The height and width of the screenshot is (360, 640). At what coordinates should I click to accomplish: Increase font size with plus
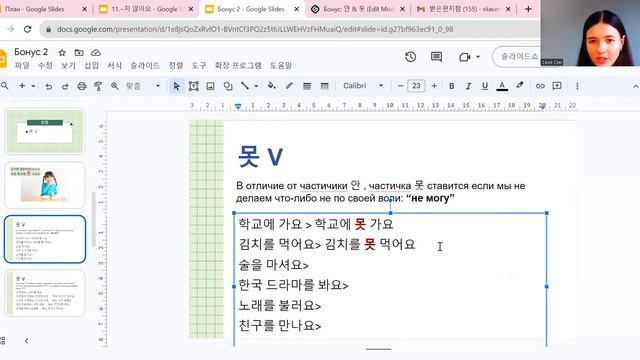[x=434, y=86]
